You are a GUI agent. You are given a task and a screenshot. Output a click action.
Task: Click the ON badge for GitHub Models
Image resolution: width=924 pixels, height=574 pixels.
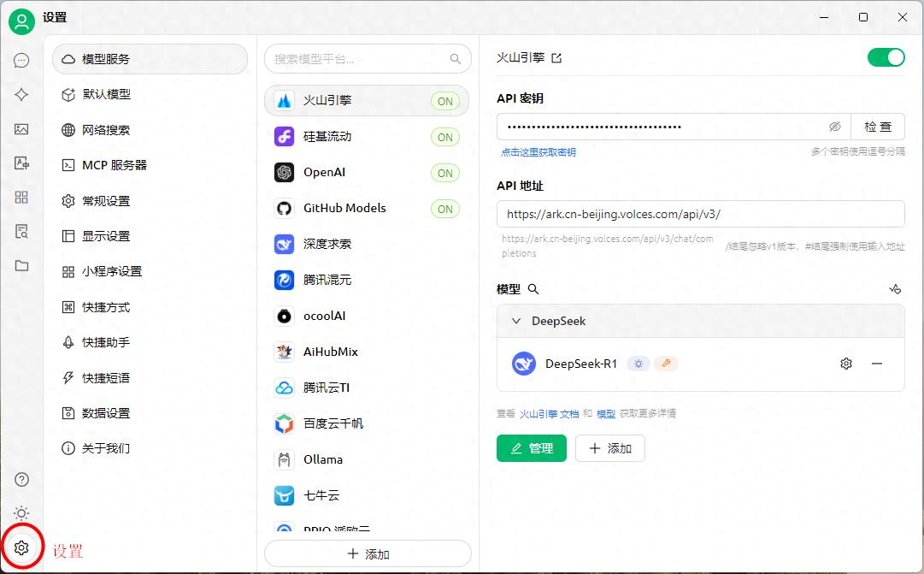click(x=445, y=209)
